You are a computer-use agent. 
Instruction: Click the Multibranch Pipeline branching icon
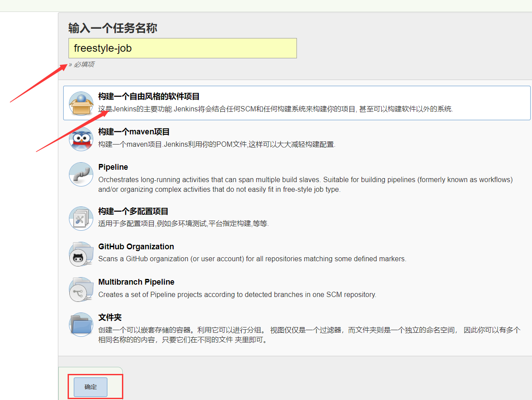pos(81,289)
